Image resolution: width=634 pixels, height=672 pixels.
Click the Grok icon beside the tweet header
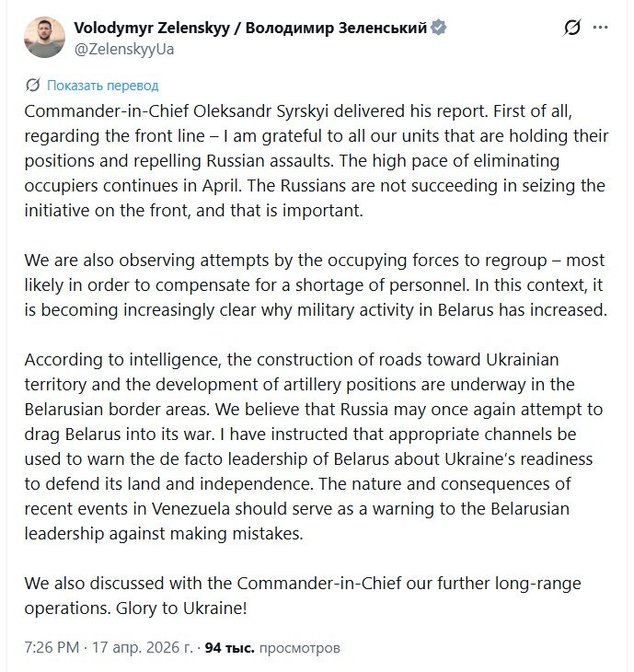pyautogui.click(x=572, y=28)
